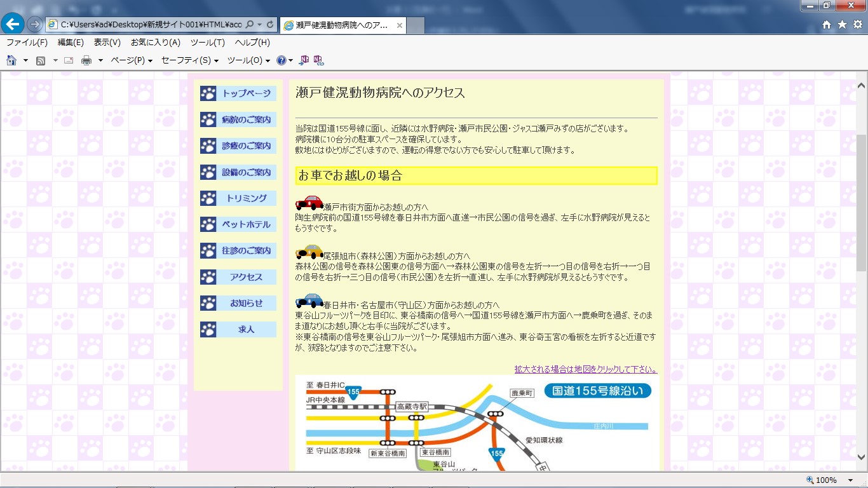
Task: Open the ページ(P) dropdown
Action: pyautogui.click(x=132, y=60)
